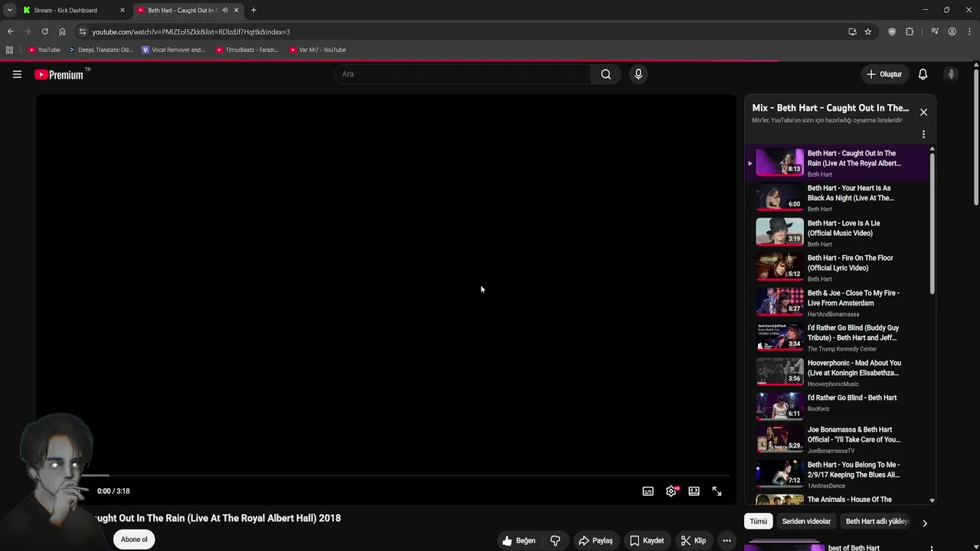This screenshot has height=551, width=980.
Task: Open the Mix playlist three-dot options
Action: [923, 134]
